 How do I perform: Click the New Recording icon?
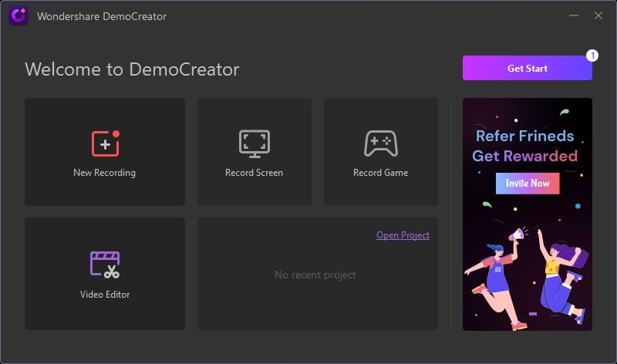click(x=106, y=143)
